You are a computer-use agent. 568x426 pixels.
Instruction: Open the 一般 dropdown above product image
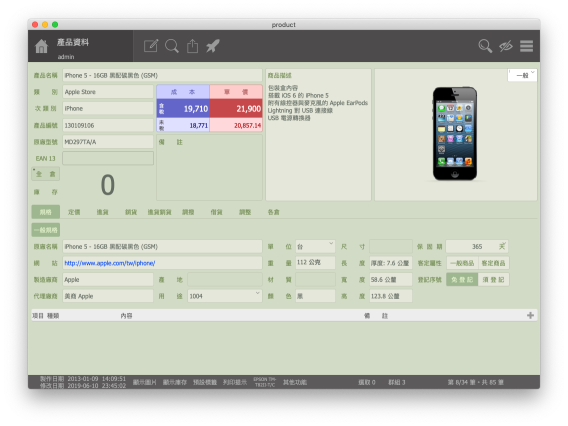[522, 75]
